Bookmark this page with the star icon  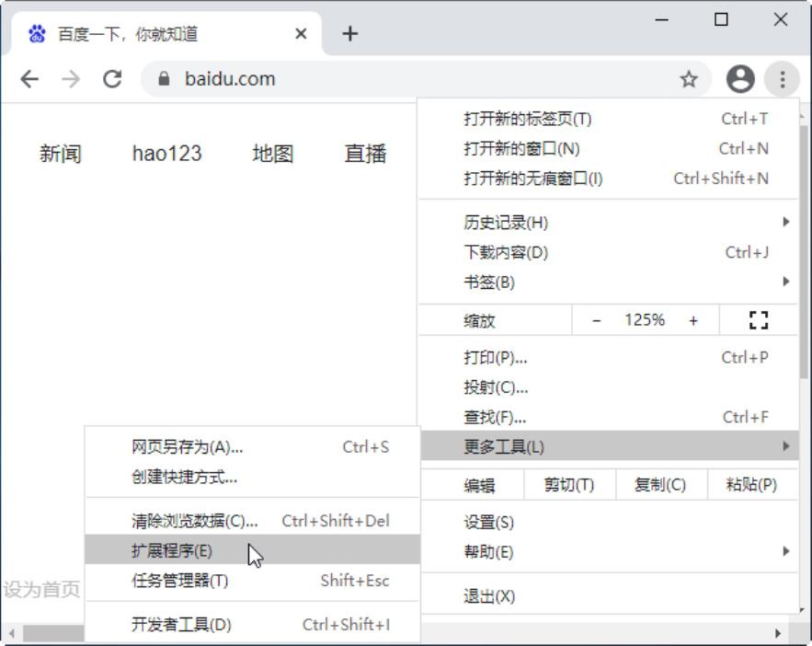(689, 79)
